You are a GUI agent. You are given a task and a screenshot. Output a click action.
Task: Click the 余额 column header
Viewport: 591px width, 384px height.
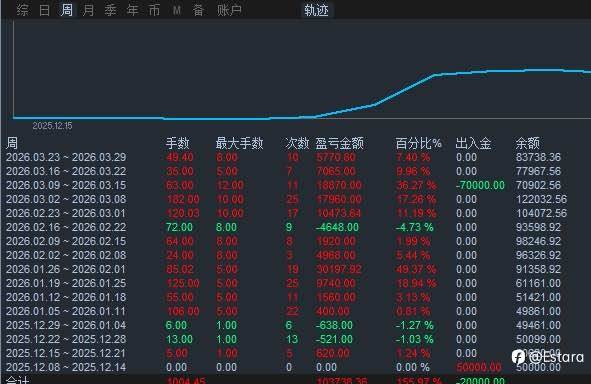click(528, 143)
